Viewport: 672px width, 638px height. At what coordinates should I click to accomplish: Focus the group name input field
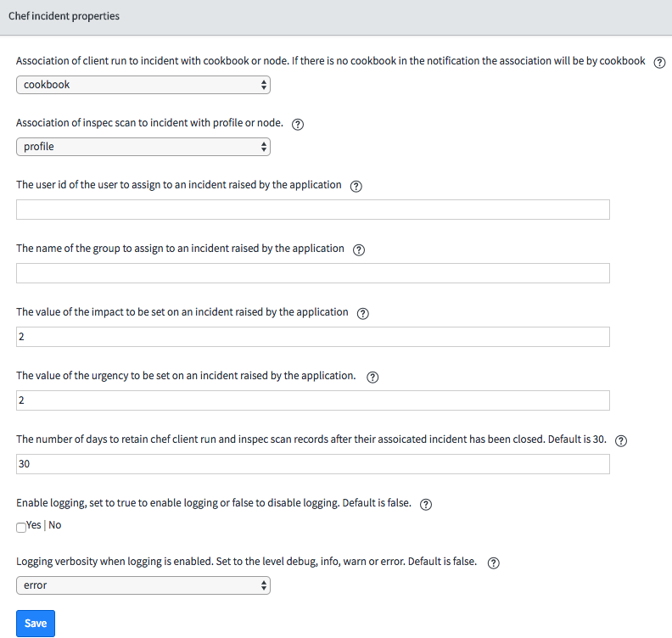(x=313, y=273)
